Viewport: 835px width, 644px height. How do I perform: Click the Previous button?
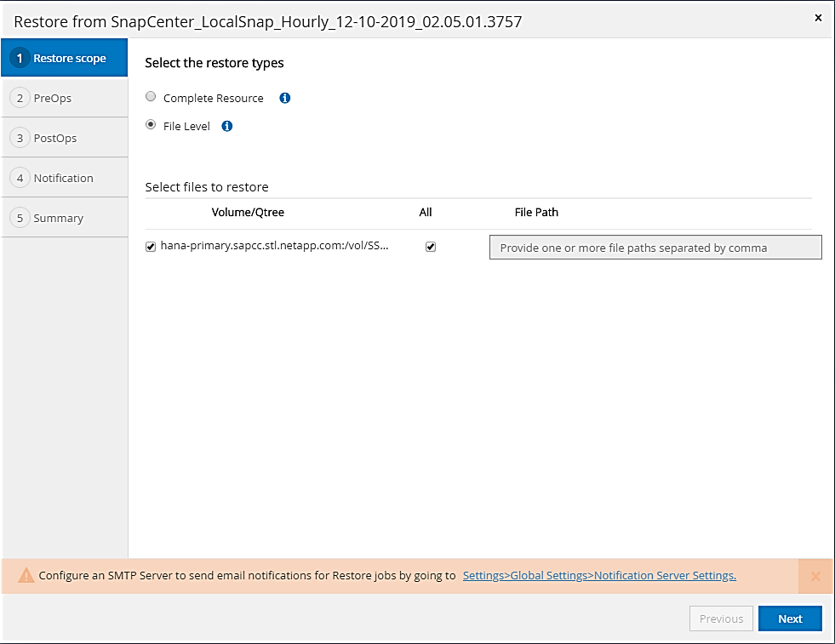tap(721, 618)
